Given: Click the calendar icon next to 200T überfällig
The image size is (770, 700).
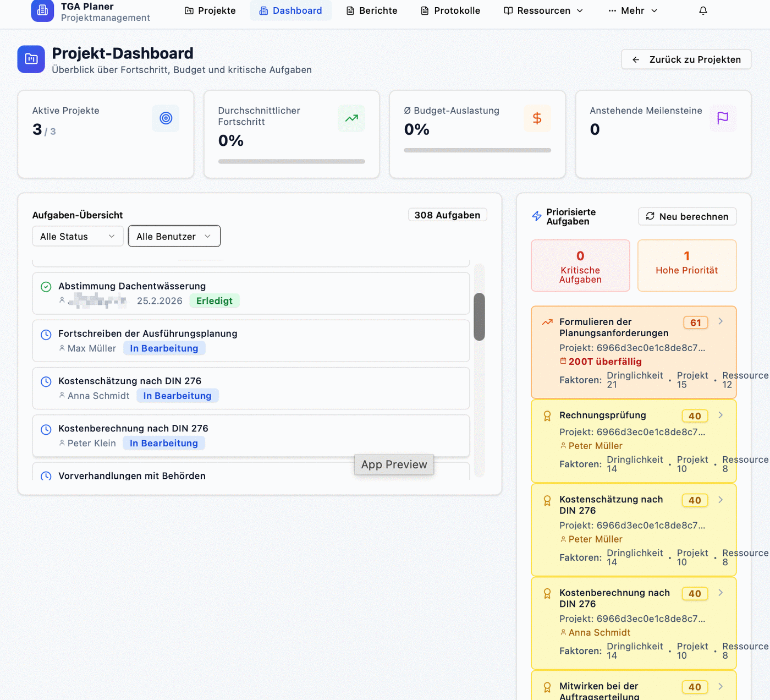Looking at the screenshot, I should 563,361.
